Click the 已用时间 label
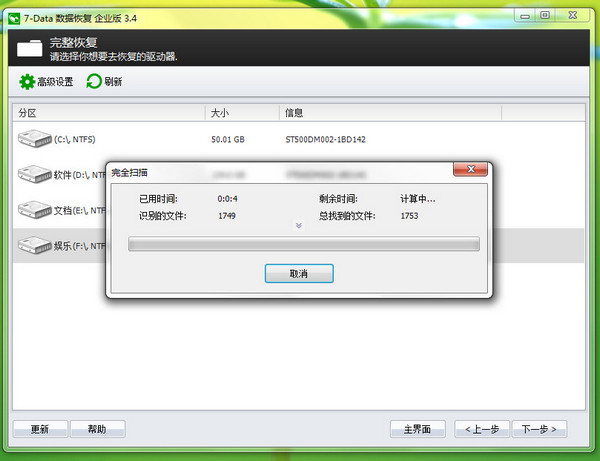This screenshot has height=461, width=600. 158,199
